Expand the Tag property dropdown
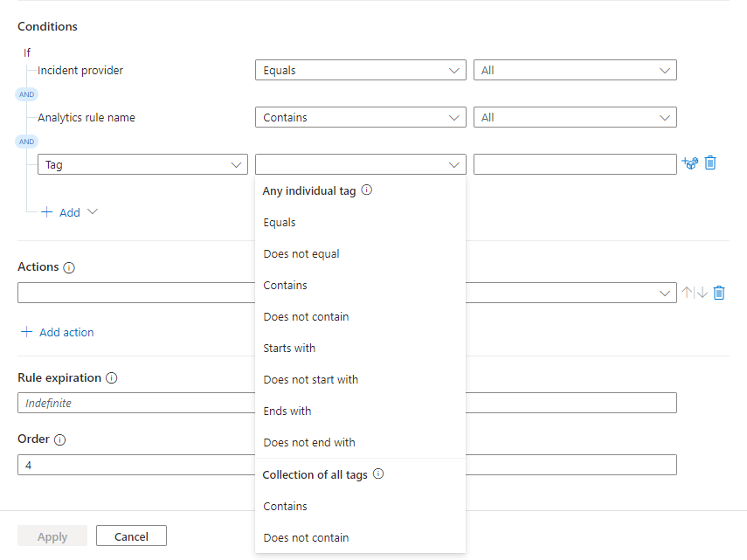The width and height of the screenshot is (747, 560). [142, 164]
